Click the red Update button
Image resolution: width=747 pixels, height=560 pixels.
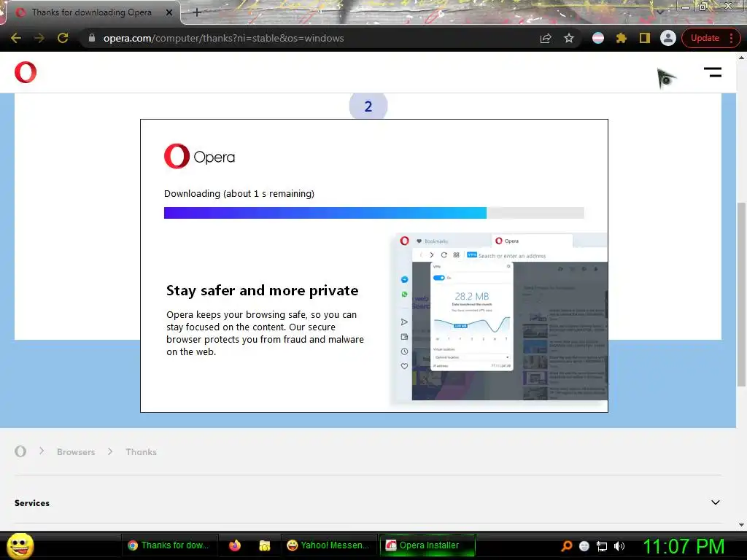(x=705, y=38)
